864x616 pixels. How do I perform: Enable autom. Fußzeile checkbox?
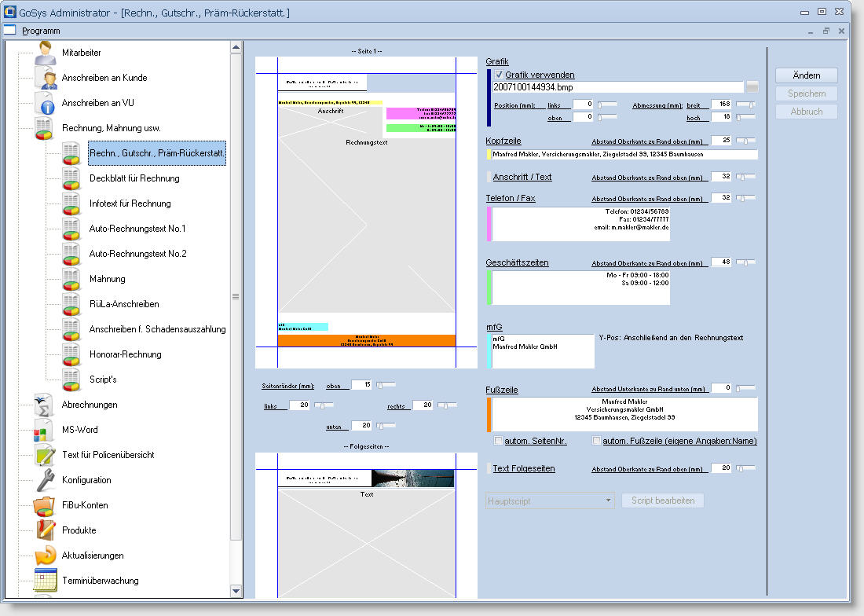(x=596, y=441)
